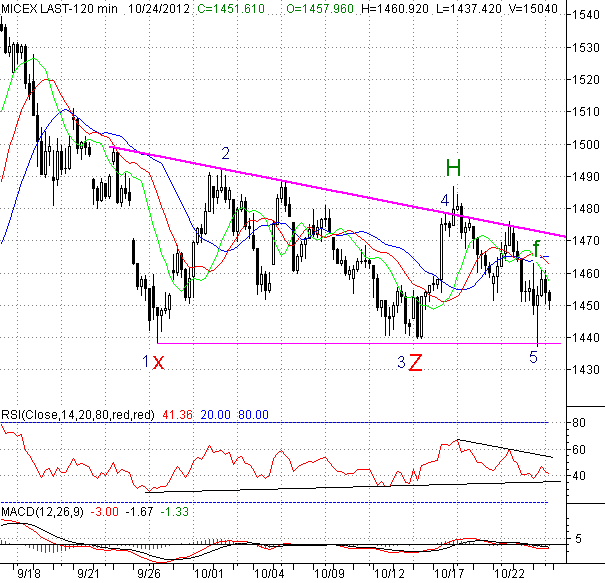
Task: Click the L=1437.420 low value
Action: point(469,8)
